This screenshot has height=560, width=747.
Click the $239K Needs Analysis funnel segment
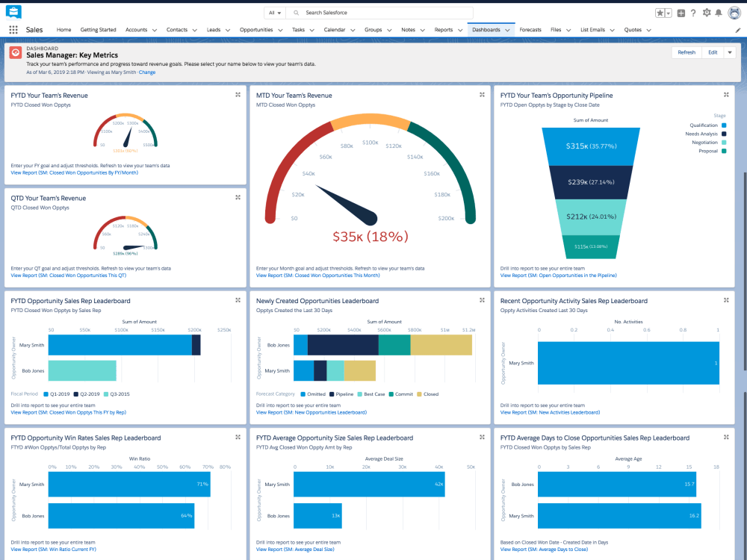[591, 182]
